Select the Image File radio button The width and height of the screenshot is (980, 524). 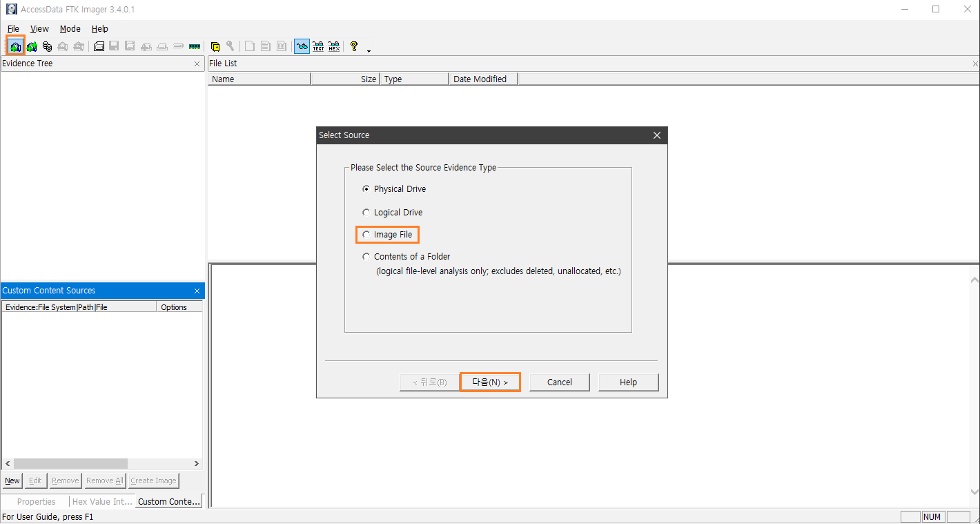pyautogui.click(x=366, y=235)
